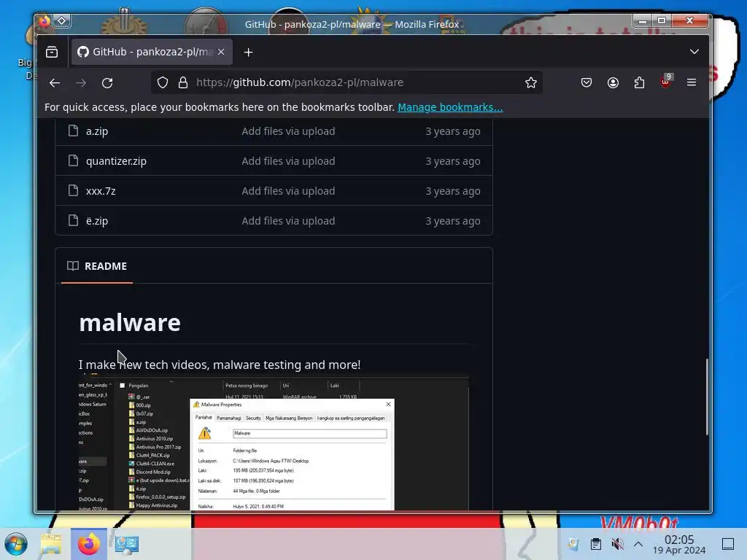Click the README intro sentence text

click(x=220, y=365)
